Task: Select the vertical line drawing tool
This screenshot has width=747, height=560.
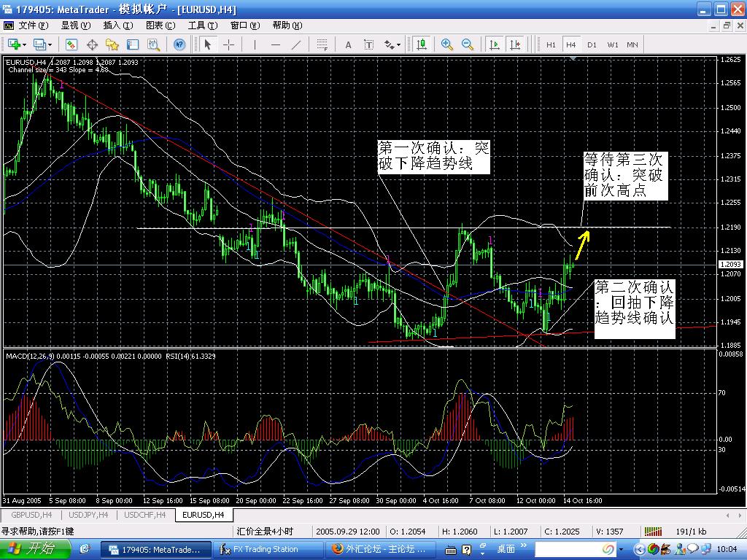Action: 255,44
